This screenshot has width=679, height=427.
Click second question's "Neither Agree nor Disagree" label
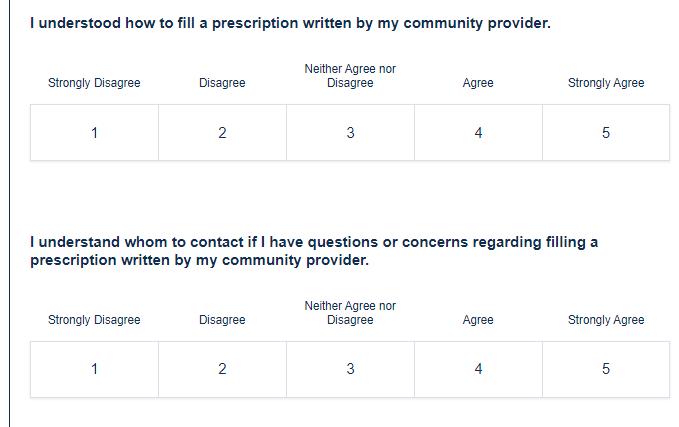click(350, 313)
